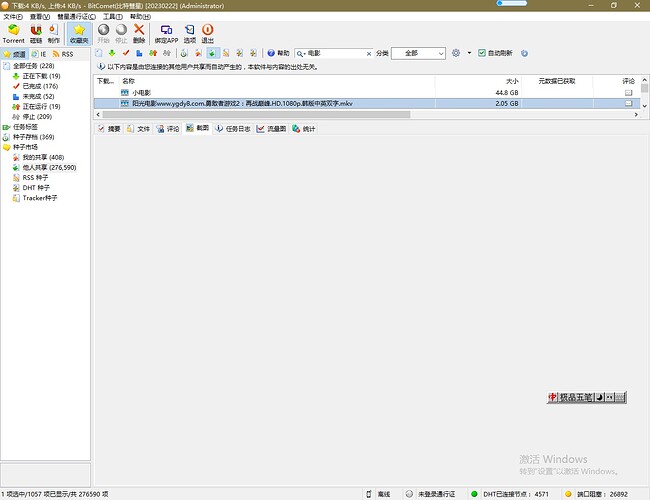Click the 磁链 magnet link icon
Image resolution: width=650 pixels, height=500 pixels.
click(x=36, y=33)
